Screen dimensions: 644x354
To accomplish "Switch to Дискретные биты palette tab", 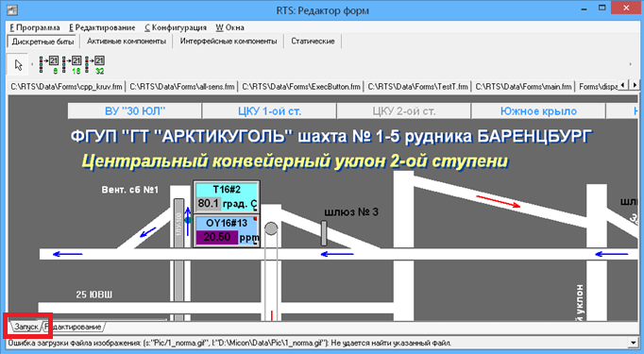I will (42, 42).
